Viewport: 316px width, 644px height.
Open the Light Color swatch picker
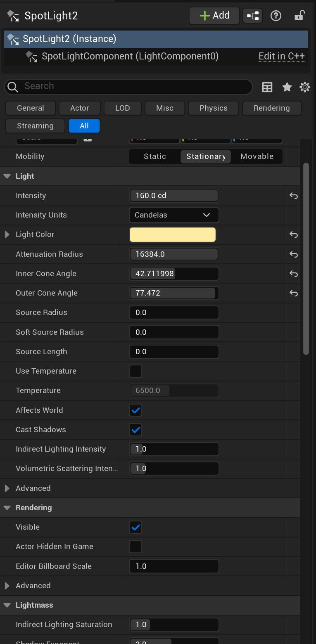(x=173, y=234)
